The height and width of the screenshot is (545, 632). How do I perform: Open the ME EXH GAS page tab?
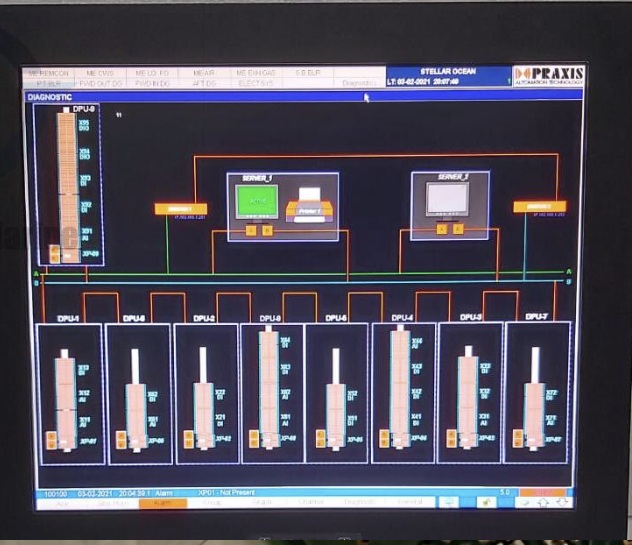tap(256, 73)
